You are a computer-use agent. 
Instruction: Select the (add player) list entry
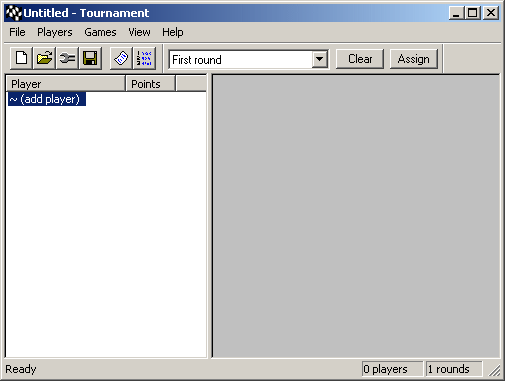click(x=47, y=99)
